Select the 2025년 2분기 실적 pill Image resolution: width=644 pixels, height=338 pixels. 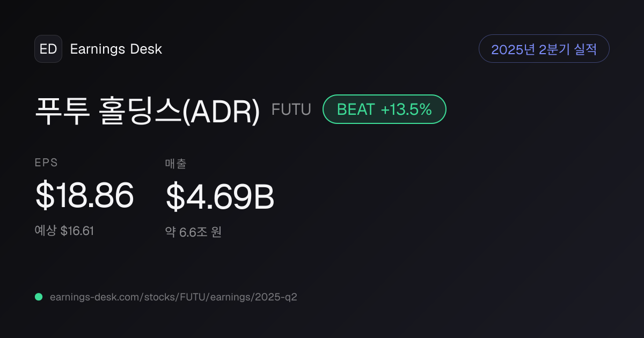(544, 49)
